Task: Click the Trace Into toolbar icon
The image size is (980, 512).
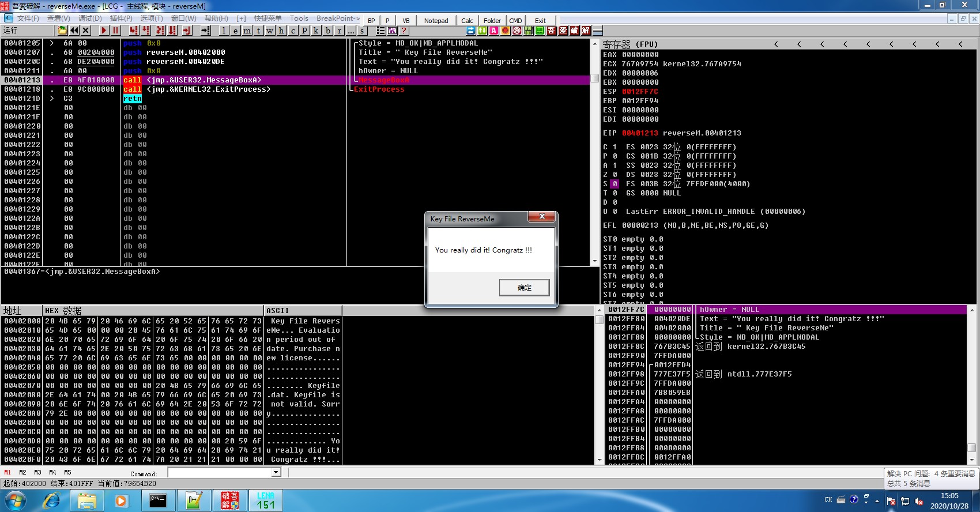Action: coord(160,31)
